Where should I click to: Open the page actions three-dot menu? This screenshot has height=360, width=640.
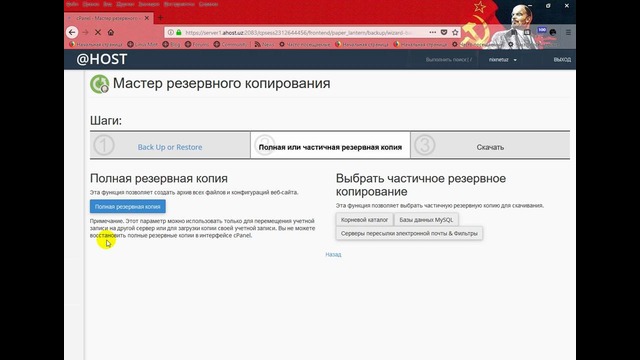click(x=433, y=32)
